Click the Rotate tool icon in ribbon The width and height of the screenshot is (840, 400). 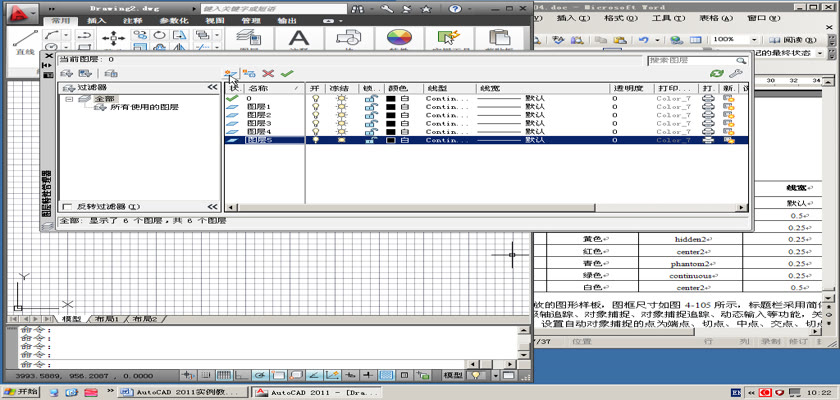click(x=159, y=35)
